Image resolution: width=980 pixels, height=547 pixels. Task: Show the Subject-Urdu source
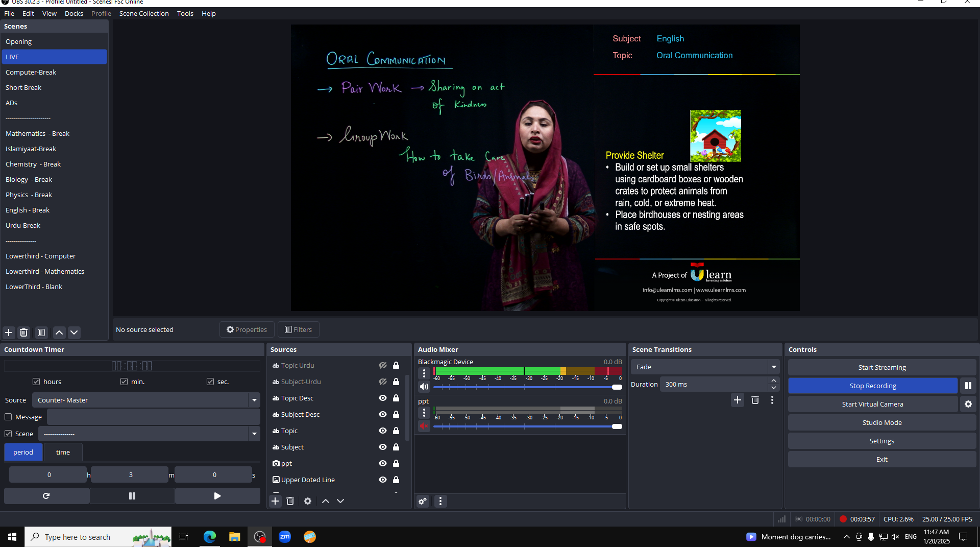[x=383, y=382]
